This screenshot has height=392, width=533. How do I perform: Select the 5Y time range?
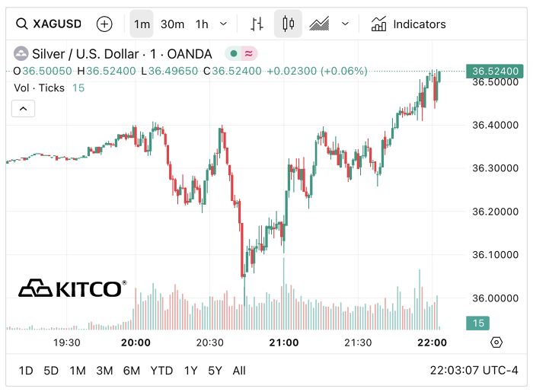tap(215, 371)
